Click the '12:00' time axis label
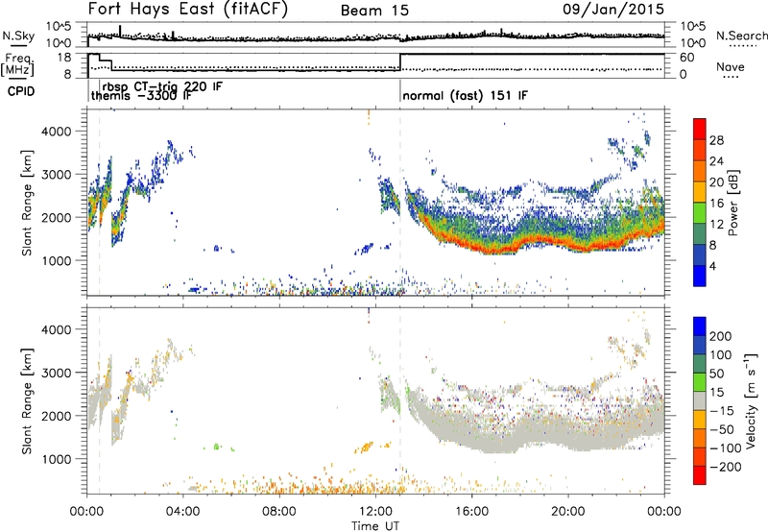768x532 pixels. [x=375, y=512]
